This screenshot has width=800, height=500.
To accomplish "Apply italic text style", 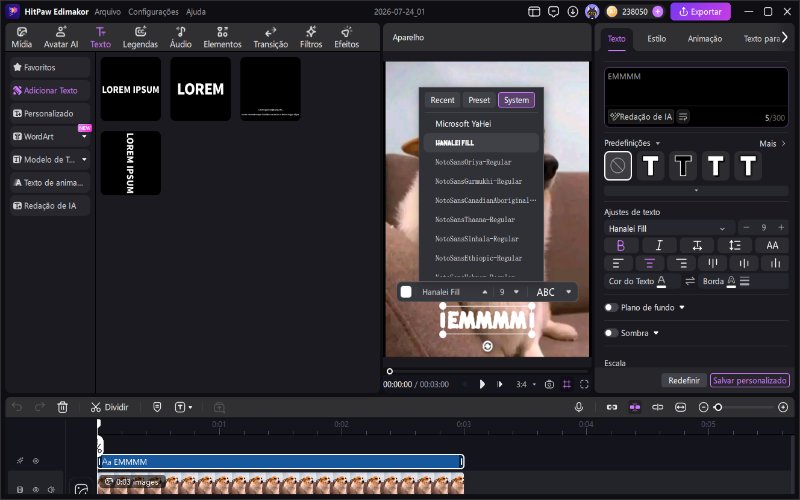I will (x=659, y=245).
